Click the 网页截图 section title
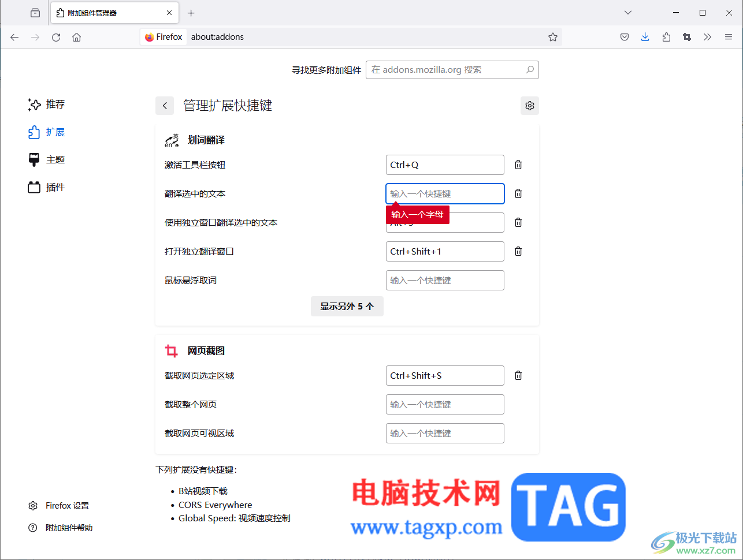 [206, 351]
